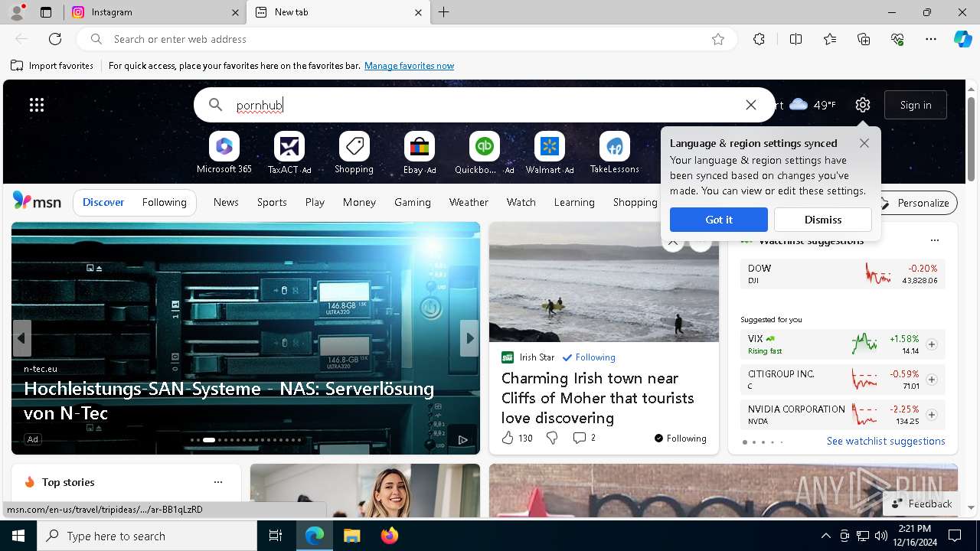This screenshot has height=551, width=980.
Task: Open tab actions menu icon
Action: pyautogui.click(x=46, y=12)
